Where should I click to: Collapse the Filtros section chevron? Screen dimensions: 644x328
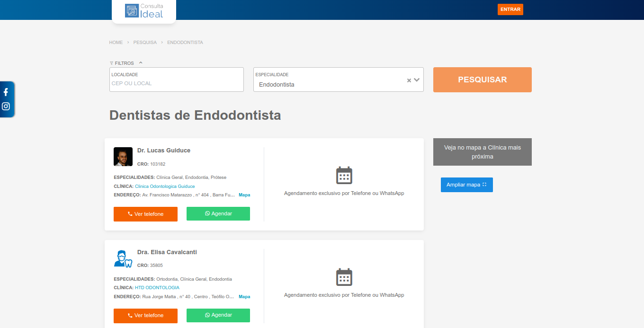click(141, 62)
